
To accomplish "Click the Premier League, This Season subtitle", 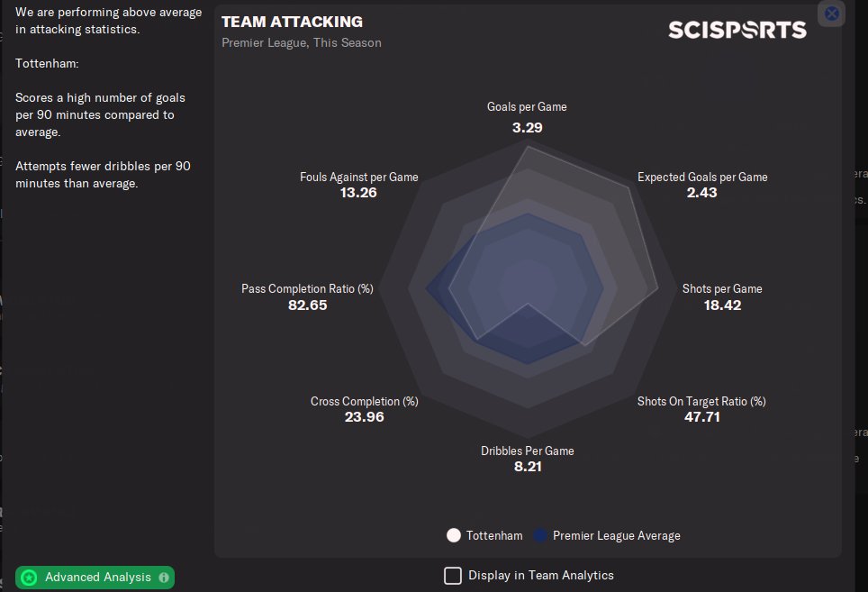I will [301, 42].
